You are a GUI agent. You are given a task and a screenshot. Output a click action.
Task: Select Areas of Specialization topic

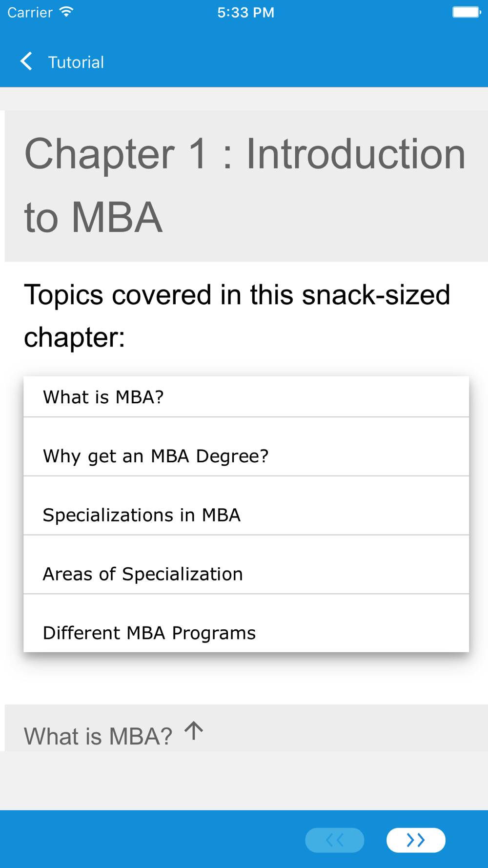[x=246, y=565]
